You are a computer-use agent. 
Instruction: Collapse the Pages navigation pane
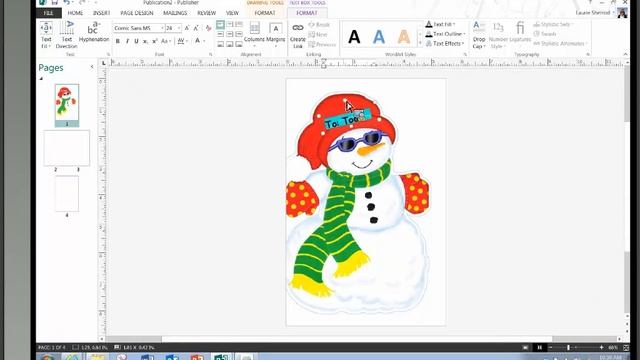tap(92, 67)
